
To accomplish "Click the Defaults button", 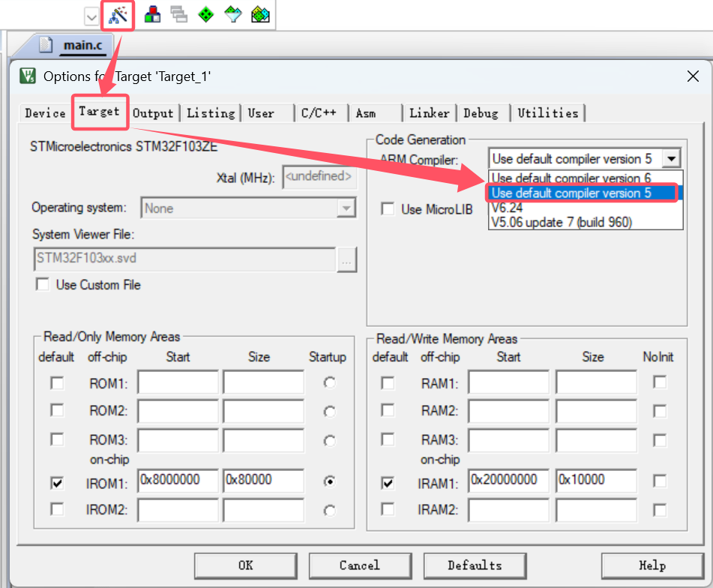I will tap(475, 565).
